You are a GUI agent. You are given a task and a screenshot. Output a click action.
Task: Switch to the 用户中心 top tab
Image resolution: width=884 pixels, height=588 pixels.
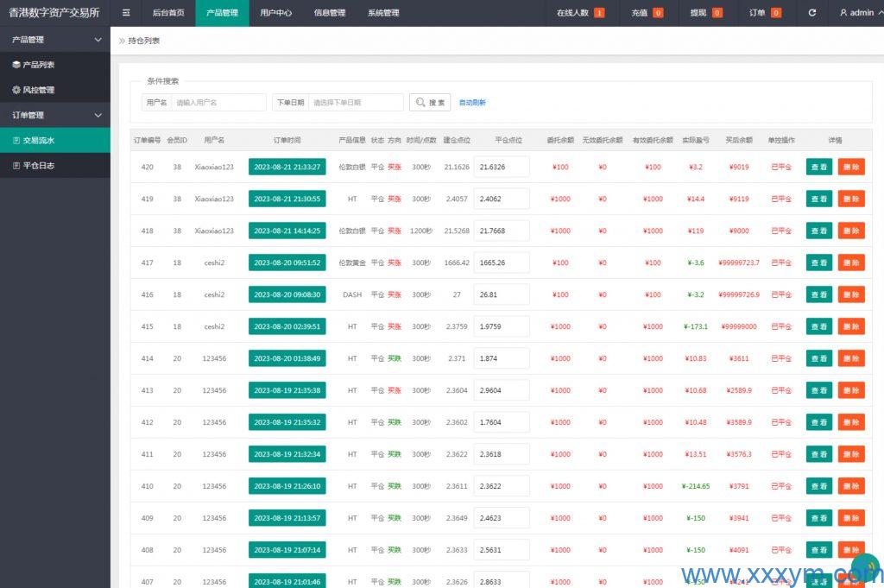[x=275, y=13]
